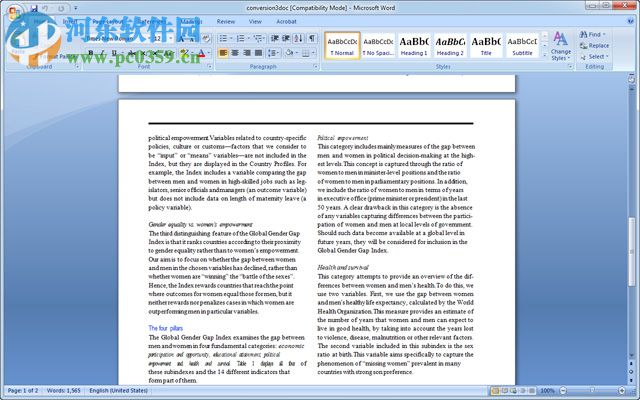Click the Borders icon
Image resolution: width=640 pixels, height=400 pixels.
coord(306,53)
